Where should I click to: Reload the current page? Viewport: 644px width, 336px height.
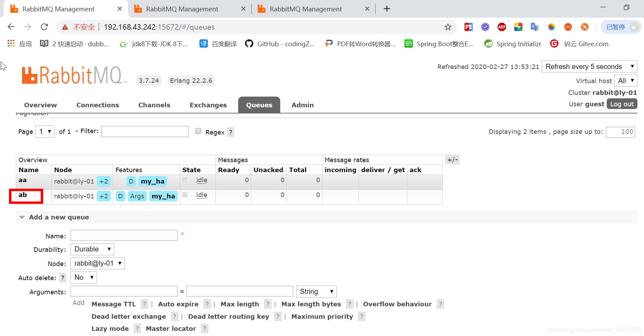44,27
